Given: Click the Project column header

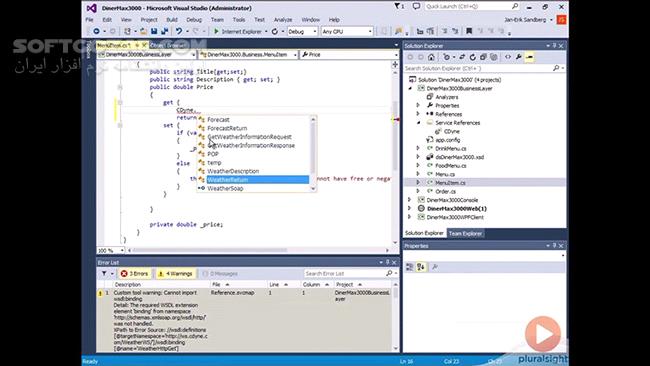Looking at the screenshot, I should (362, 284).
